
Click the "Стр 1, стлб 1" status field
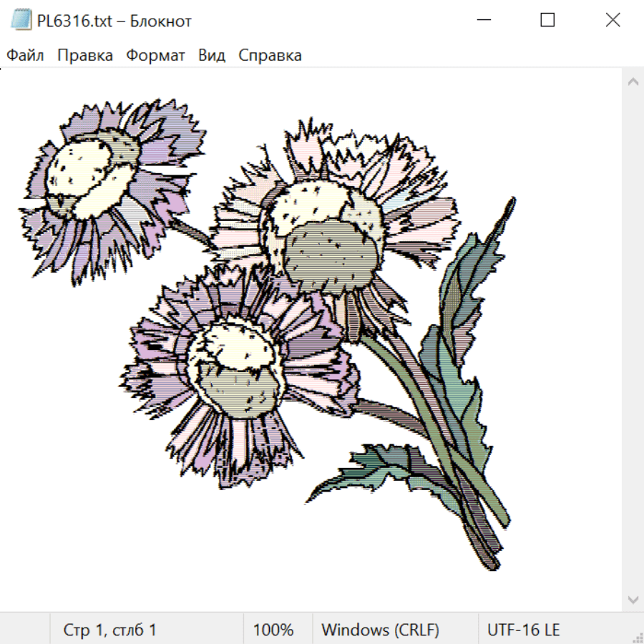109,630
